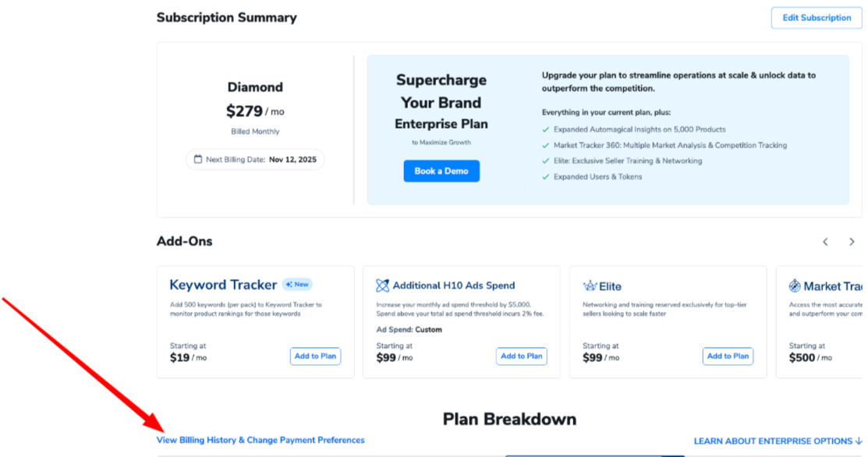Expand the Learn About Enterprise Options arrow

pos(859,441)
